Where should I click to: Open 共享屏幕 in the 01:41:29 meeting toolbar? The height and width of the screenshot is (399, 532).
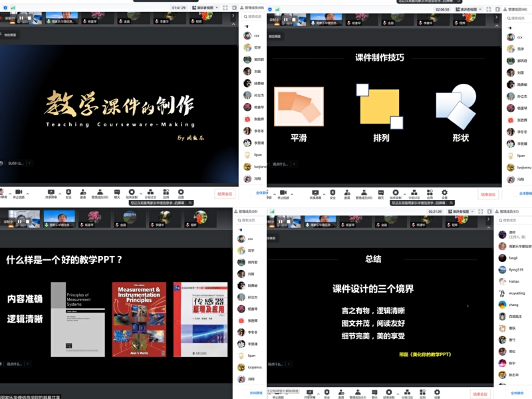[x=51, y=194]
